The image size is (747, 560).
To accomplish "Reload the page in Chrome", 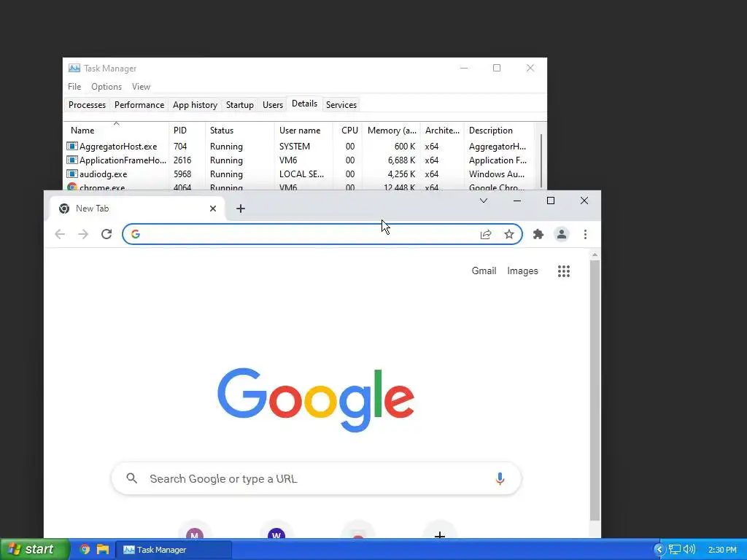I will coord(107,234).
